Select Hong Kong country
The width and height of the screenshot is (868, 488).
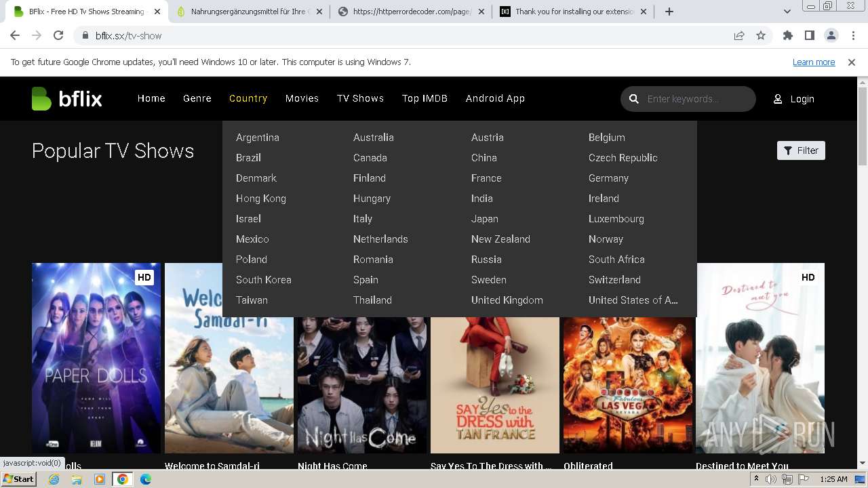tap(261, 199)
